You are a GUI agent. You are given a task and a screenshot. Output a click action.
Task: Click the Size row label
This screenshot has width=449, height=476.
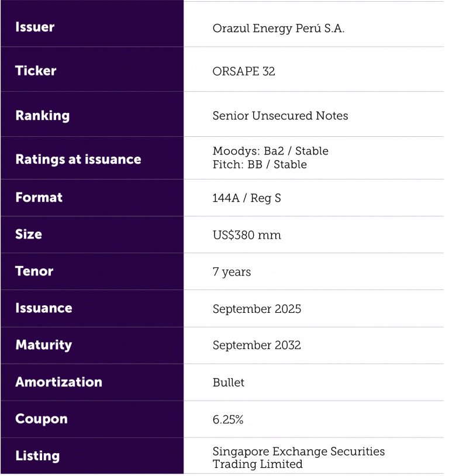click(29, 234)
